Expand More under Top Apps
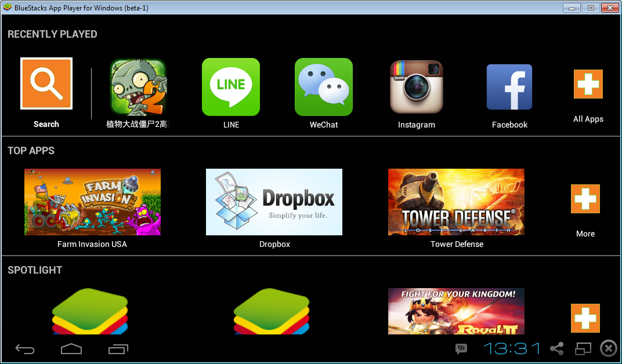The height and width of the screenshot is (364, 622). coord(585,199)
